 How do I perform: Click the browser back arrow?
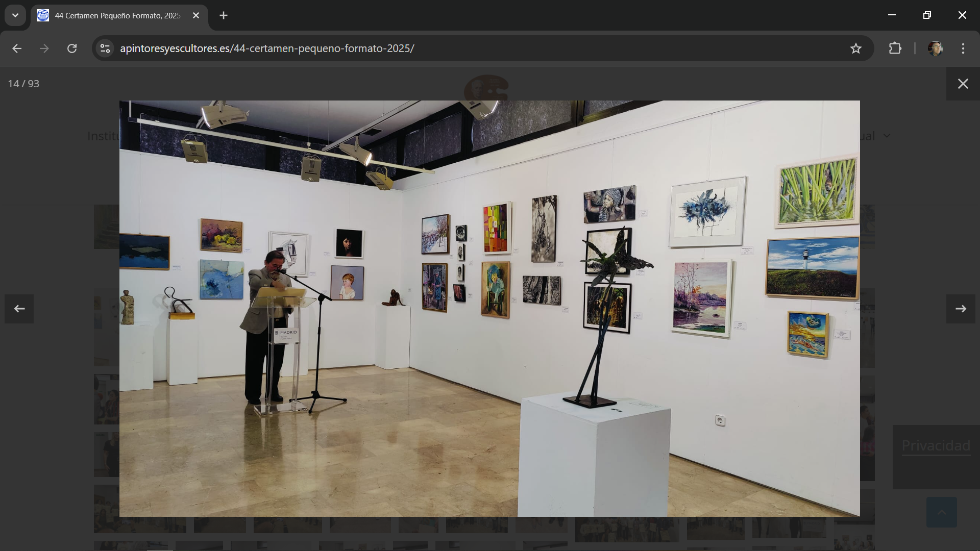click(17, 48)
